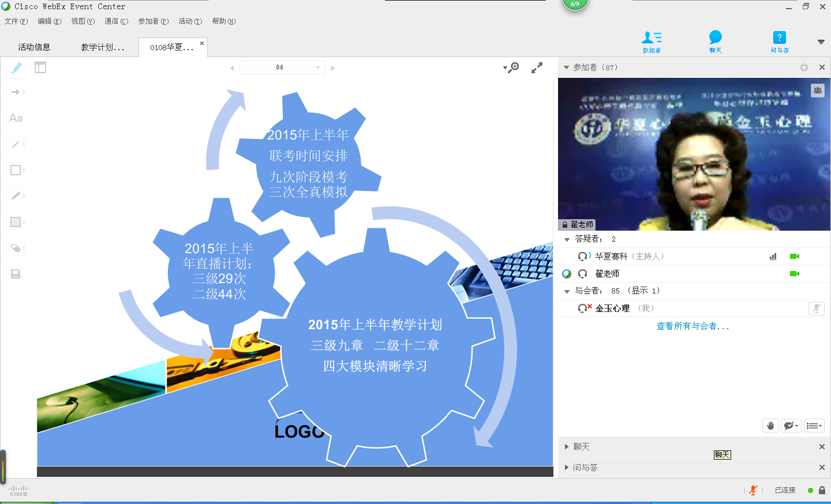Open the 文件 menu

coord(16,21)
